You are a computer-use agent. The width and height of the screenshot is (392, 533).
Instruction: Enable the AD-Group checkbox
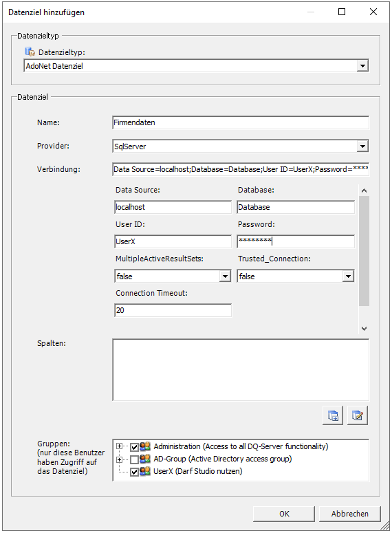pos(134,459)
